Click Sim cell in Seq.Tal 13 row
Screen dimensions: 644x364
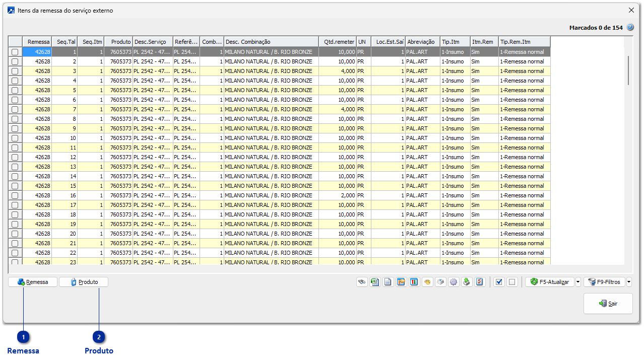(x=484, y=167)
